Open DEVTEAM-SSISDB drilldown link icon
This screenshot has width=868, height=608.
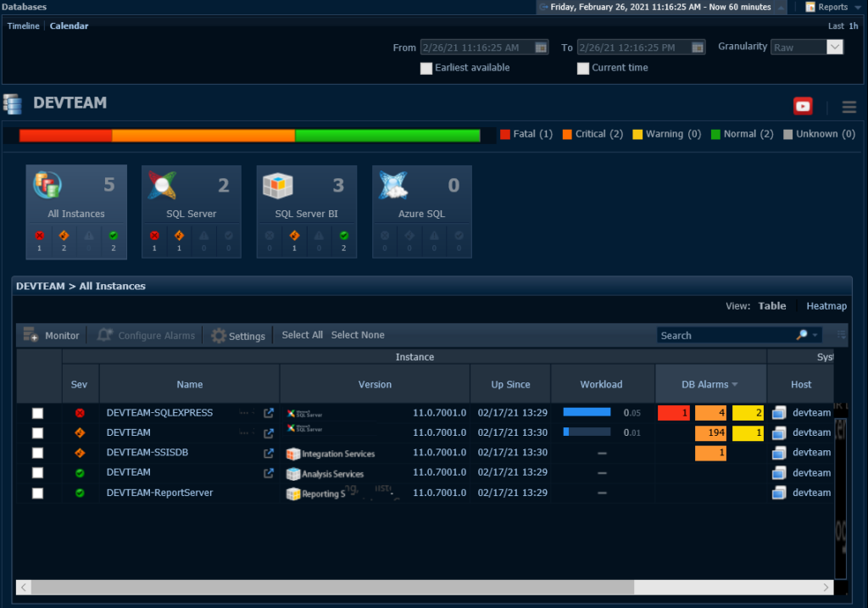269,453
